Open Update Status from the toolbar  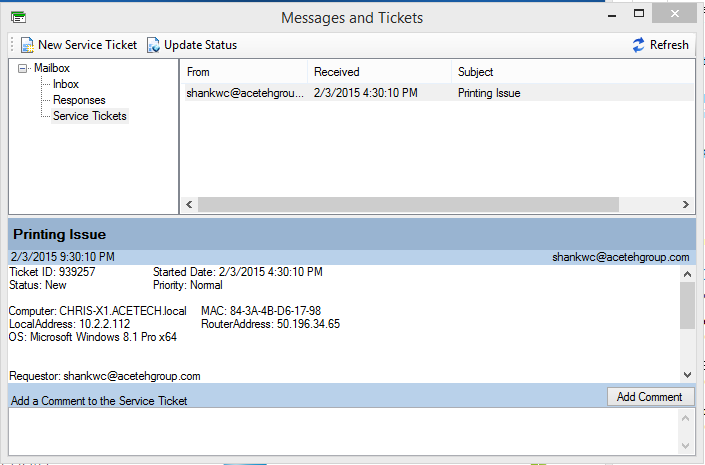pyautogui.click(x=192, y=45)
